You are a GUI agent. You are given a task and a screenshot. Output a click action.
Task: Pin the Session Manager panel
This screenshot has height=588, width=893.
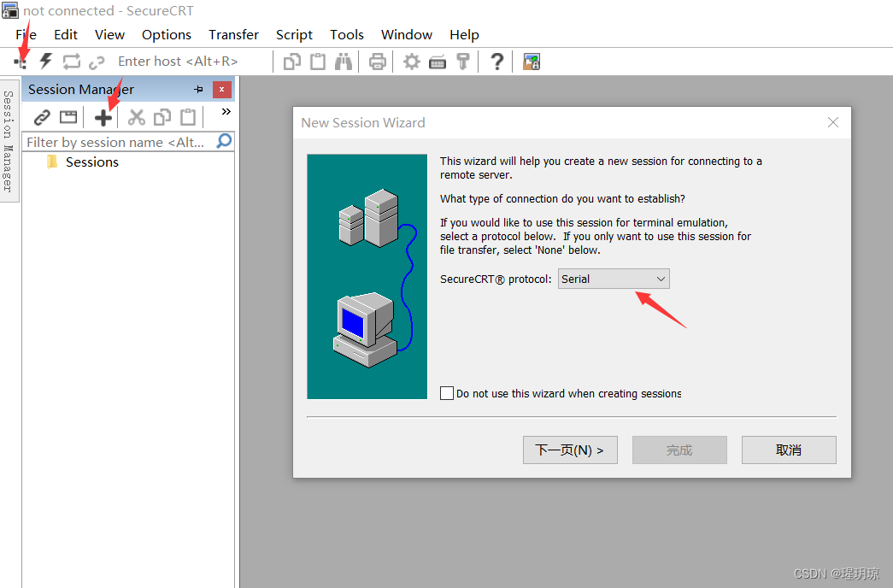pos(198,90)
